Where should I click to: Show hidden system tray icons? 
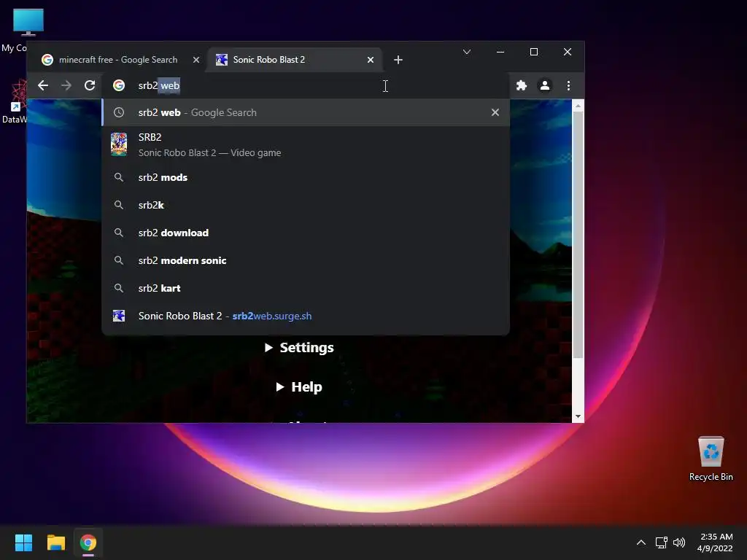click(x=641, y=542)
